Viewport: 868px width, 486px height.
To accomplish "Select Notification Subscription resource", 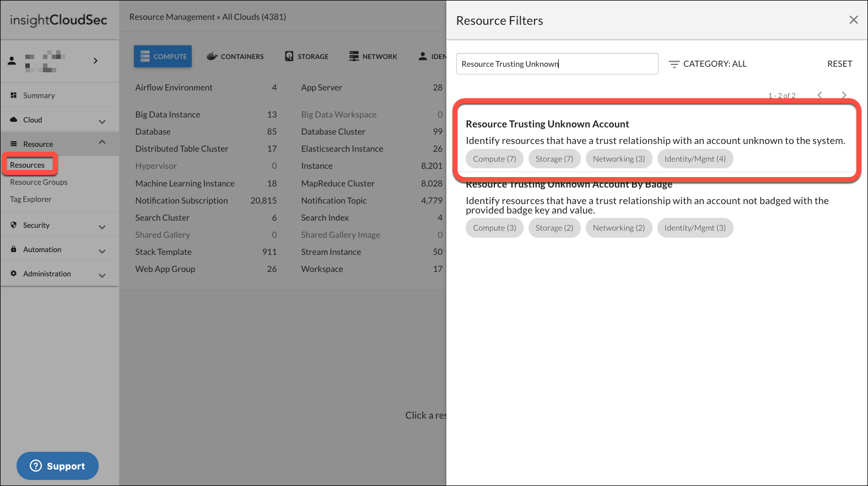I will tap(206, 200).
